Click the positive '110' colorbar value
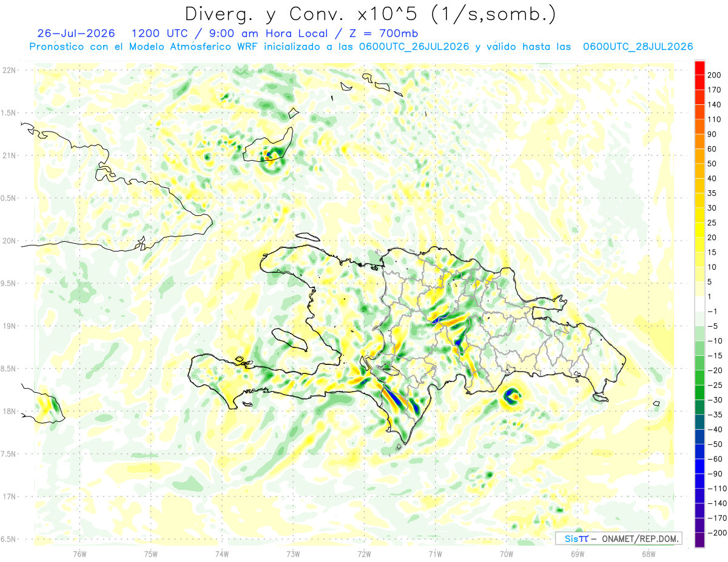 pyautogui.click(x=714, y=119)
